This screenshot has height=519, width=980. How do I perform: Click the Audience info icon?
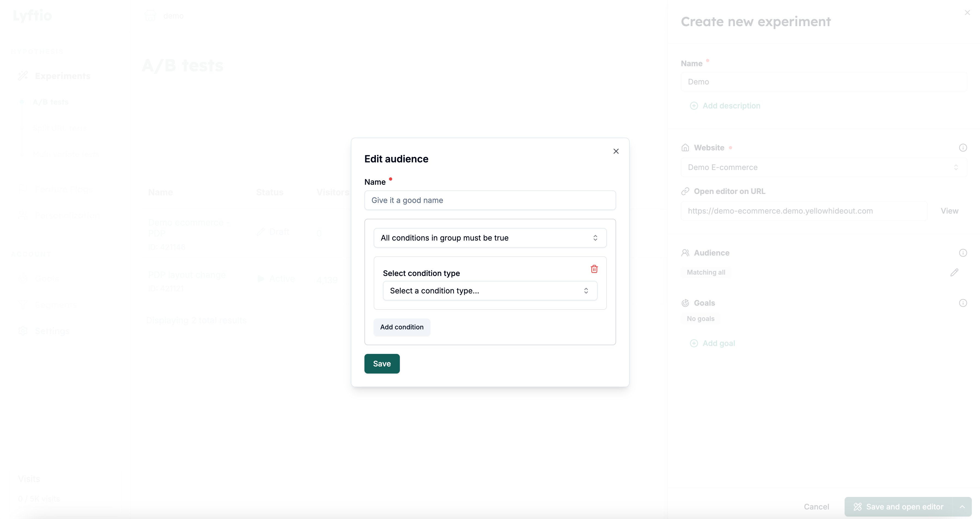coord(963,253)
